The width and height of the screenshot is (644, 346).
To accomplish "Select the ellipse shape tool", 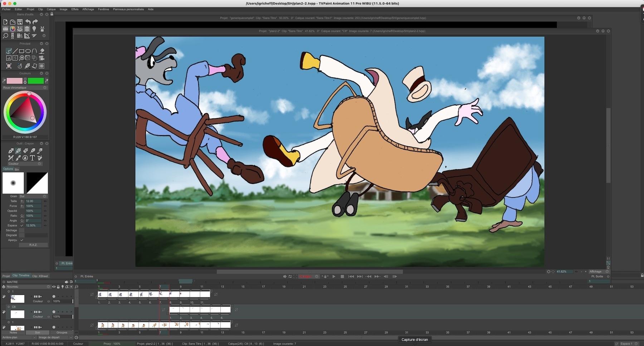I will tap(28, 51).
